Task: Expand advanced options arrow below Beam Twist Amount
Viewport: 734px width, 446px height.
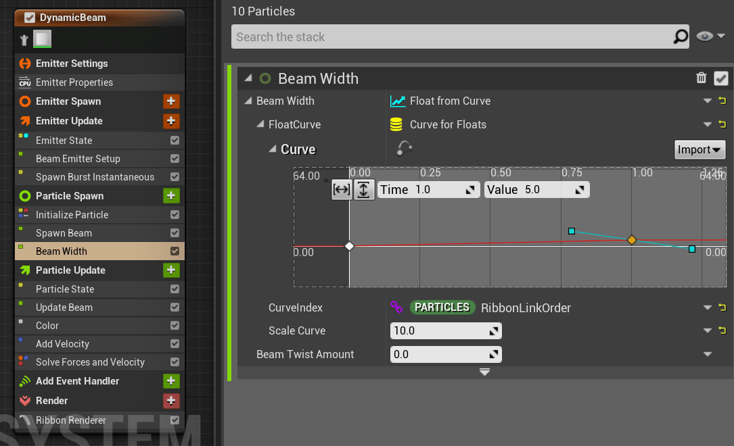Action: [x=484, y=372]
